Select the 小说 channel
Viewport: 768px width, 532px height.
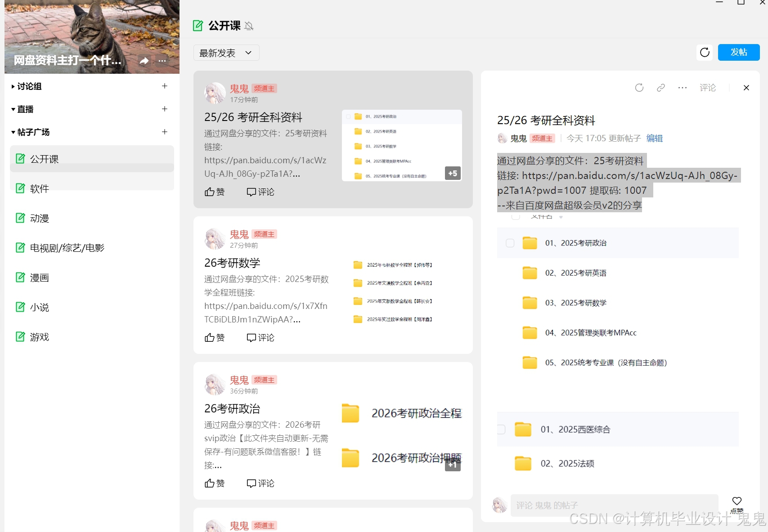(x=92, y=307)
